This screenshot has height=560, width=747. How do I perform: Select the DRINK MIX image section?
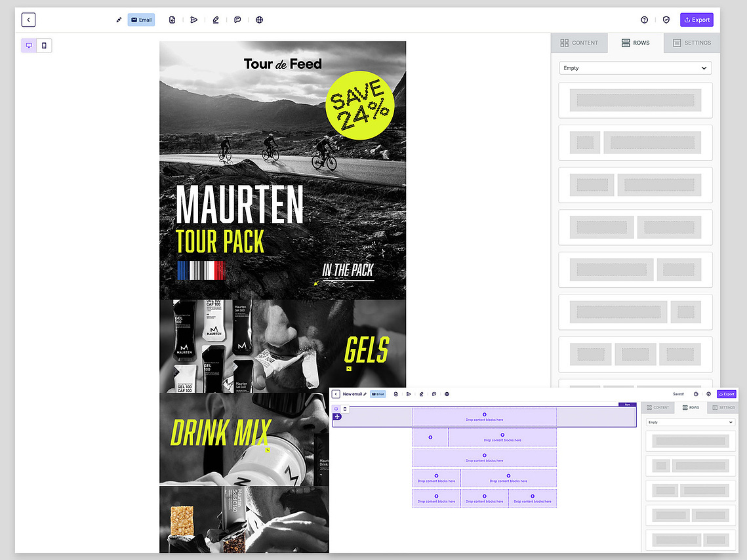tap(244, 439)
